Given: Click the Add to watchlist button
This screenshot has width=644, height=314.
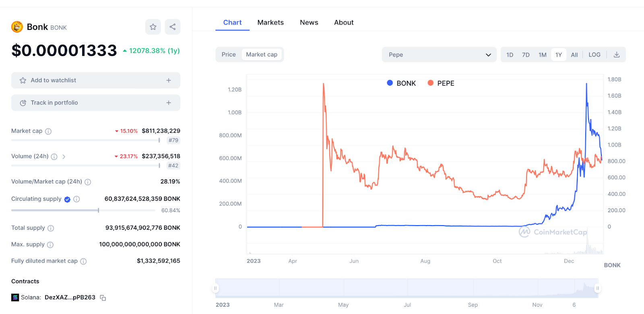Looking at the screenshot, I should pos(96,80).
